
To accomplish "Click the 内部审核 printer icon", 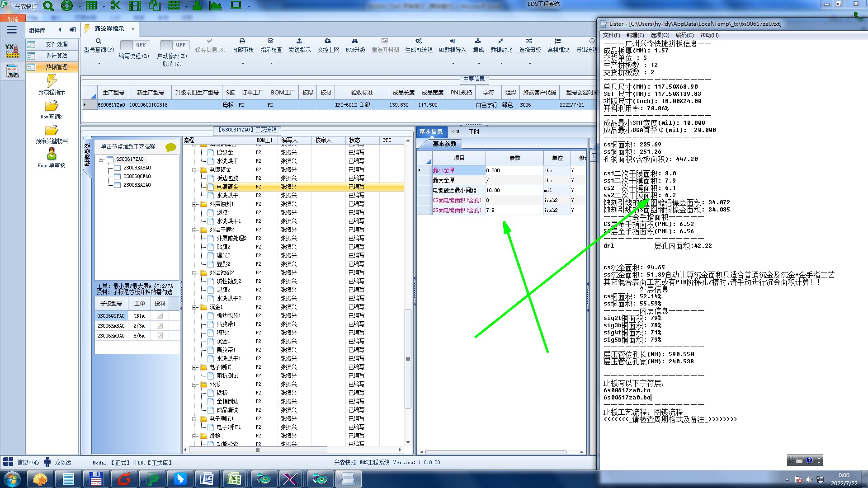I will point(242,41).
